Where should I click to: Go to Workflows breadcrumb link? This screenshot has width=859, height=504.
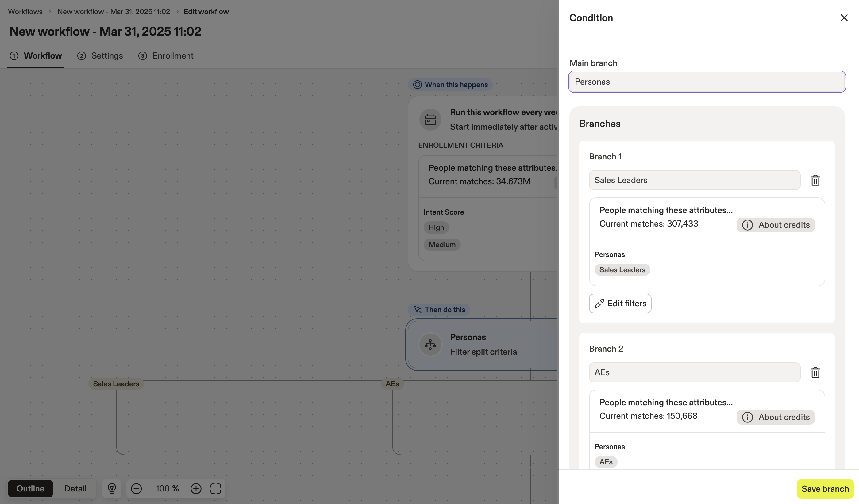tap(25, 12)
